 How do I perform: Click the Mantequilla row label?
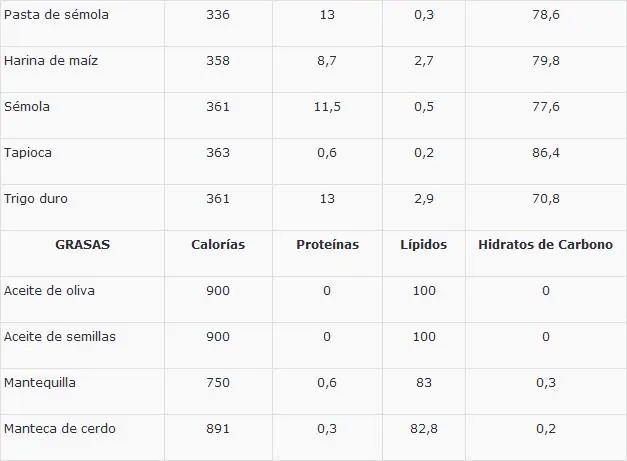[x=40, y=383]
